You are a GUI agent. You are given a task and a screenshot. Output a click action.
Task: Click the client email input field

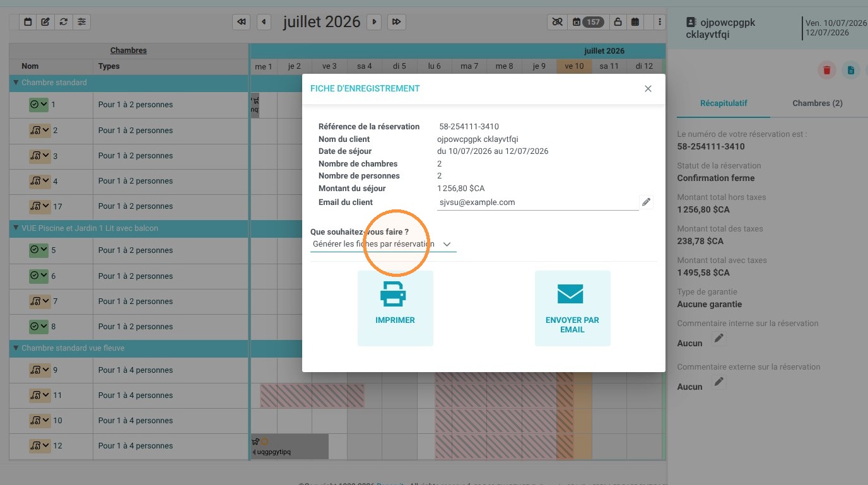[537, 202]
